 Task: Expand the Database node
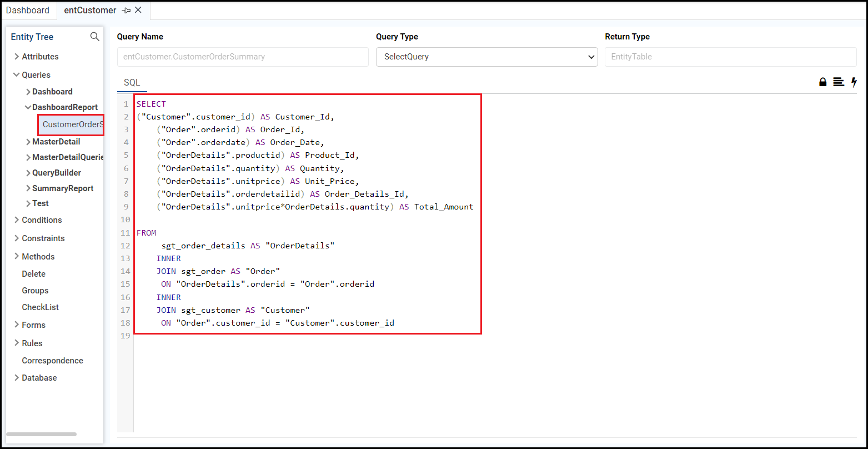17,377
